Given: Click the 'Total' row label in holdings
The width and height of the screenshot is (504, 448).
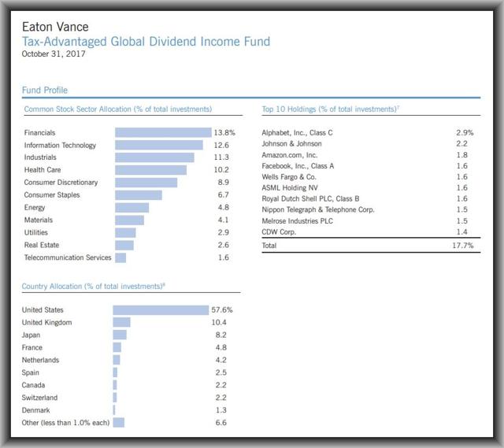Looking at the screenshot, I should tap(269, 246).
